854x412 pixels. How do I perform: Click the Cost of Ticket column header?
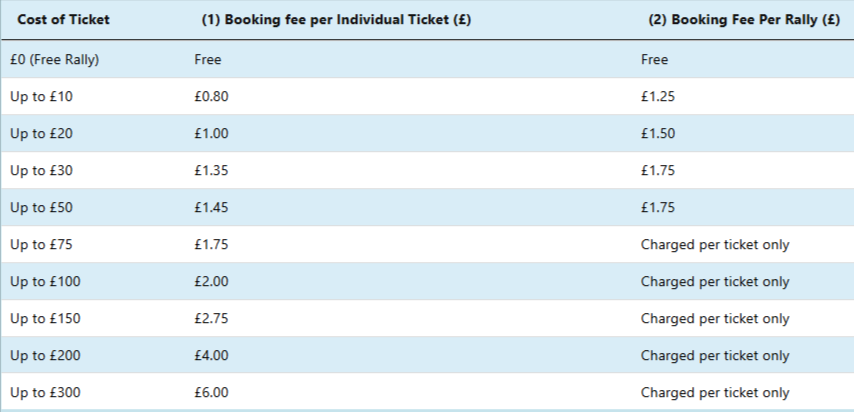point(63,20)
